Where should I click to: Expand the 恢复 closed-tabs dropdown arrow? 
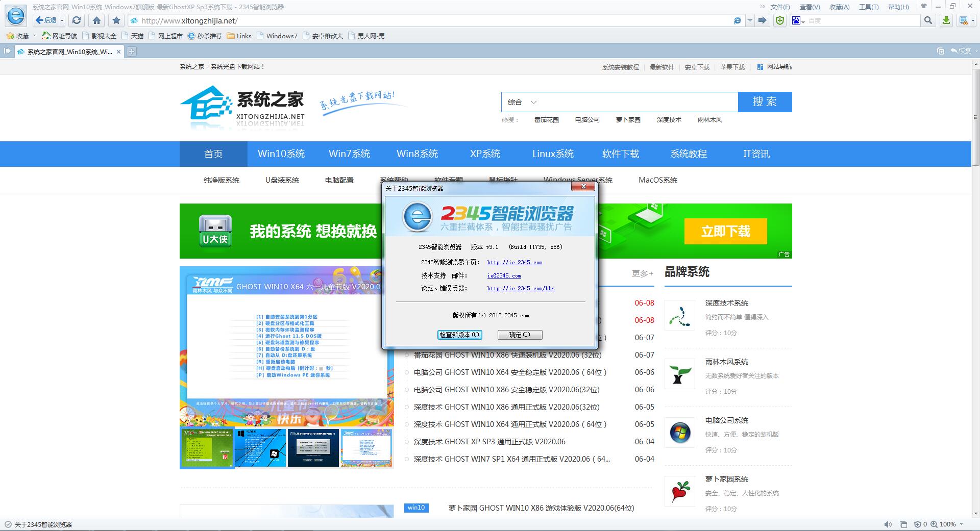976,51
